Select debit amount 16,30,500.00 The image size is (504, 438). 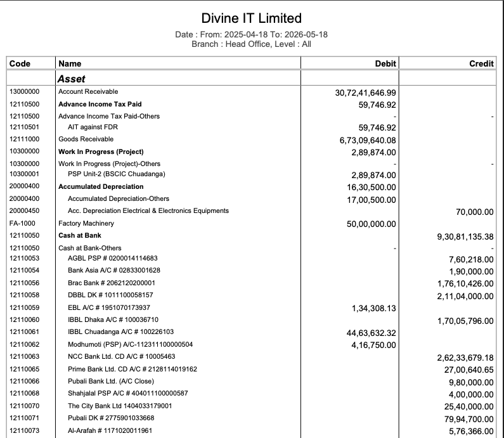click(372, 188)
